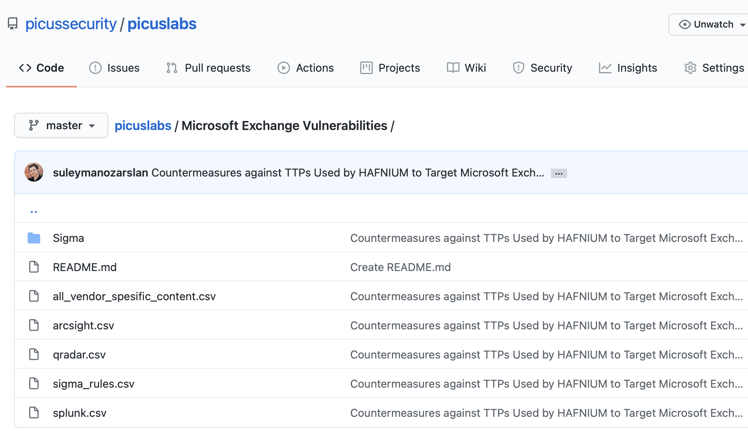Click the repository book icon

point(13,24)
